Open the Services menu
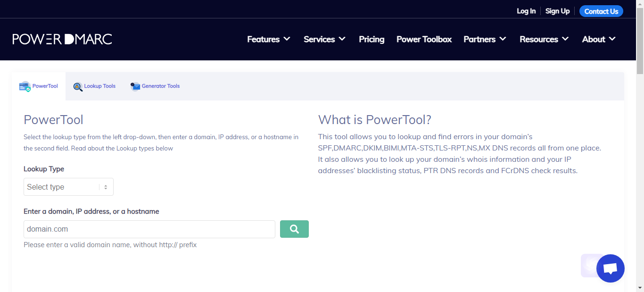Image resolution: width=644 pixels, height=292 pixels. (324, 39)
